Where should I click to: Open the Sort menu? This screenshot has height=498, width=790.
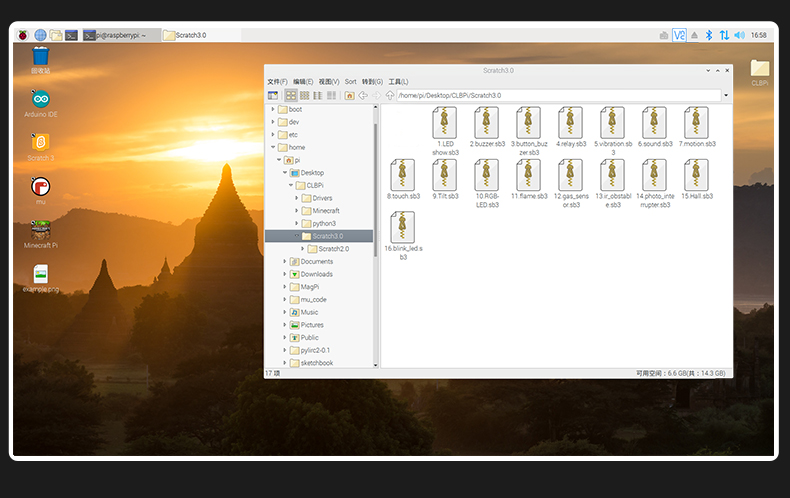coord(350,82)
